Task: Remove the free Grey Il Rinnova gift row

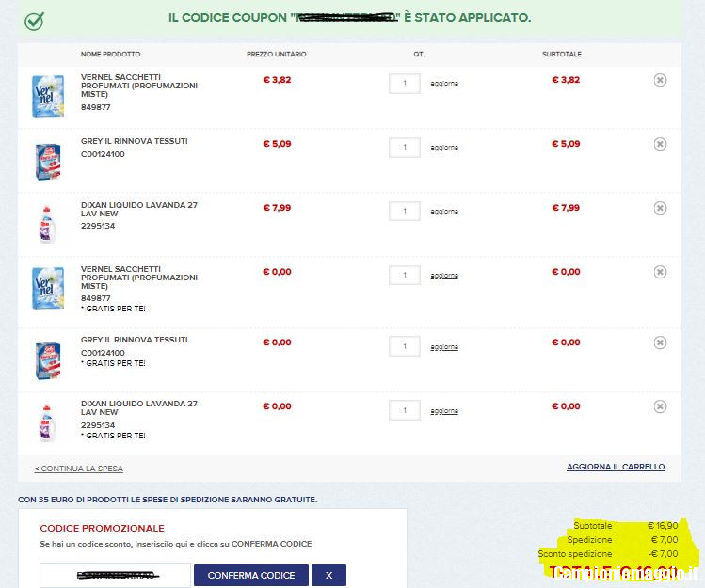Action: (x=660, y=342)
